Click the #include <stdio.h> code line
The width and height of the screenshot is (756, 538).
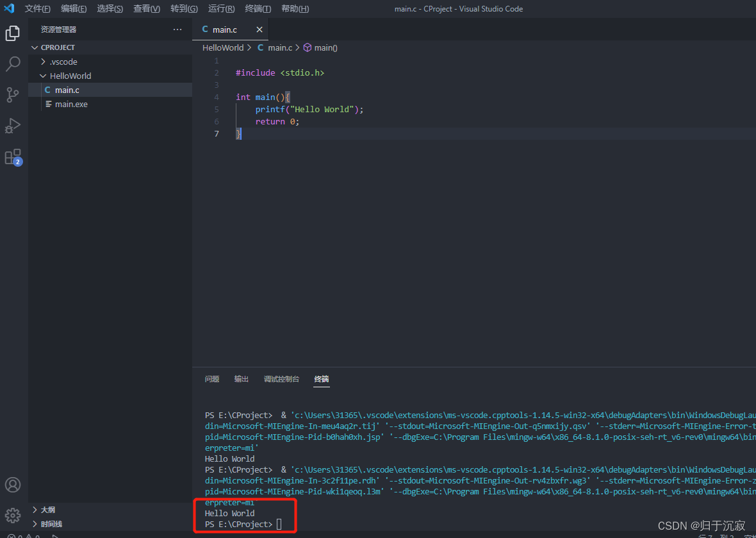(x=280, y=73)
